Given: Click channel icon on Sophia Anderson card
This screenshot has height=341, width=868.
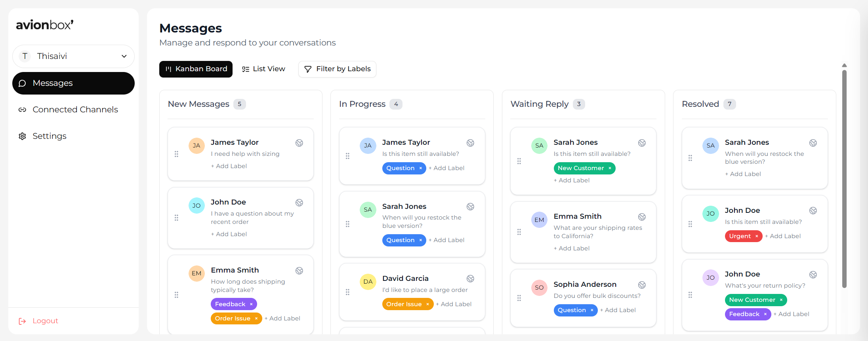Looking at the screenshot, I should (x=642, y=285).
